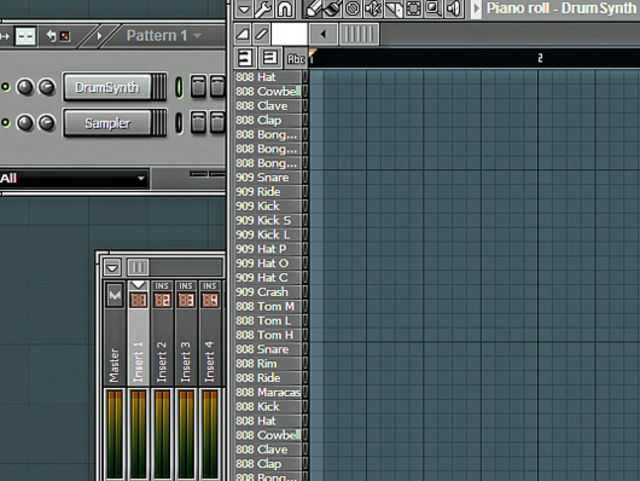The image size is (640, 481).
Task: Select the Master mixer track label
Action: 115,365
